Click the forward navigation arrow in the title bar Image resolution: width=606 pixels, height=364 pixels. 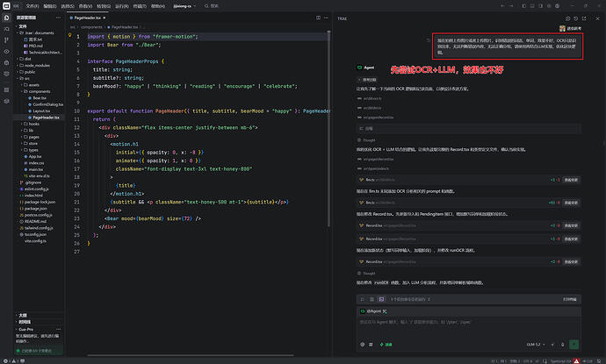click(x=511, y=6)
